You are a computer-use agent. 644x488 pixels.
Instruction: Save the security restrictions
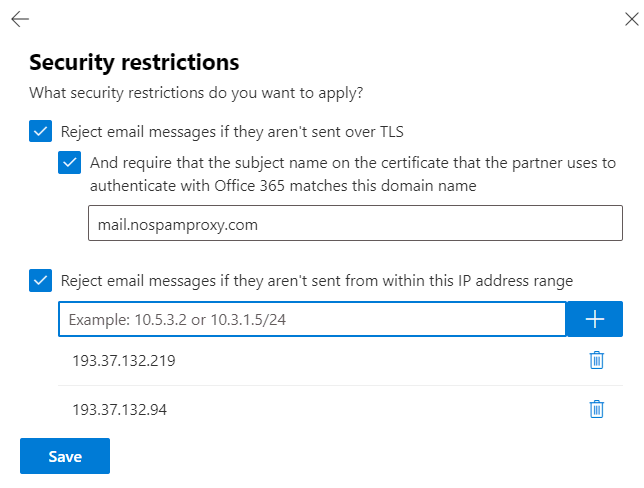[65, 456]
